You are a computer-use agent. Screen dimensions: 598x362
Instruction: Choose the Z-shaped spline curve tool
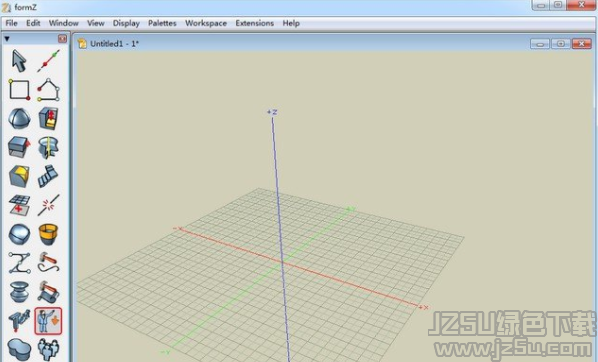coord(19,263)
